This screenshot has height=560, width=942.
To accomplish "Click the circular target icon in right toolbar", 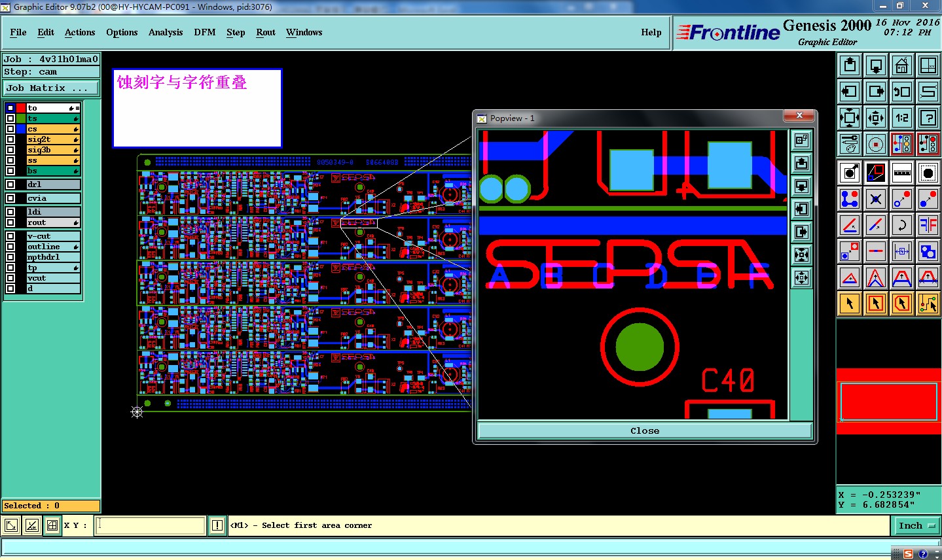I will click(876, 144).
